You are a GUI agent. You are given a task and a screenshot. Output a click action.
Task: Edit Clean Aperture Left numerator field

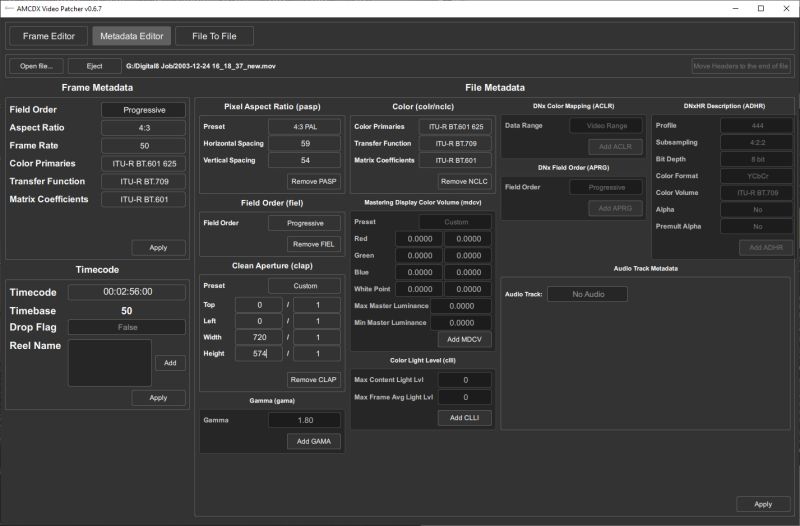[x=259, y=321]
